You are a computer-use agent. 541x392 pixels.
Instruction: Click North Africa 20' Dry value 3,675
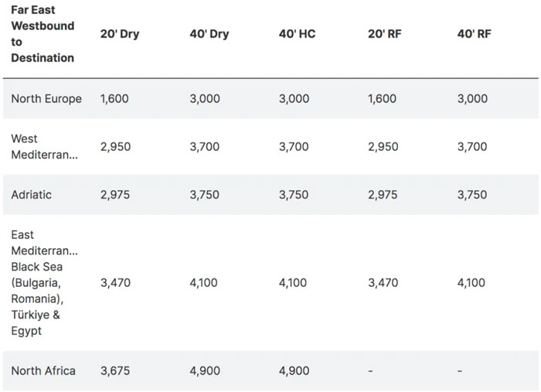[x=115, y=370]
